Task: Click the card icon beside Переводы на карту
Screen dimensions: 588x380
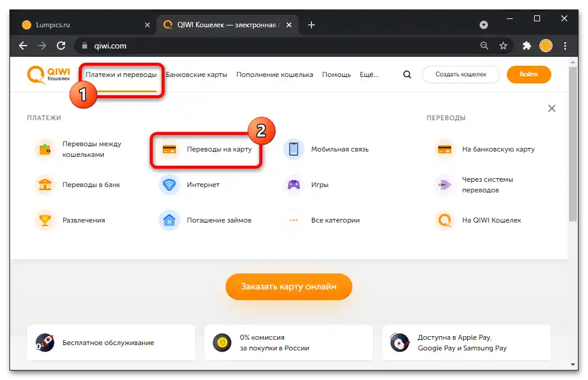Action: (x=169, y=149)
